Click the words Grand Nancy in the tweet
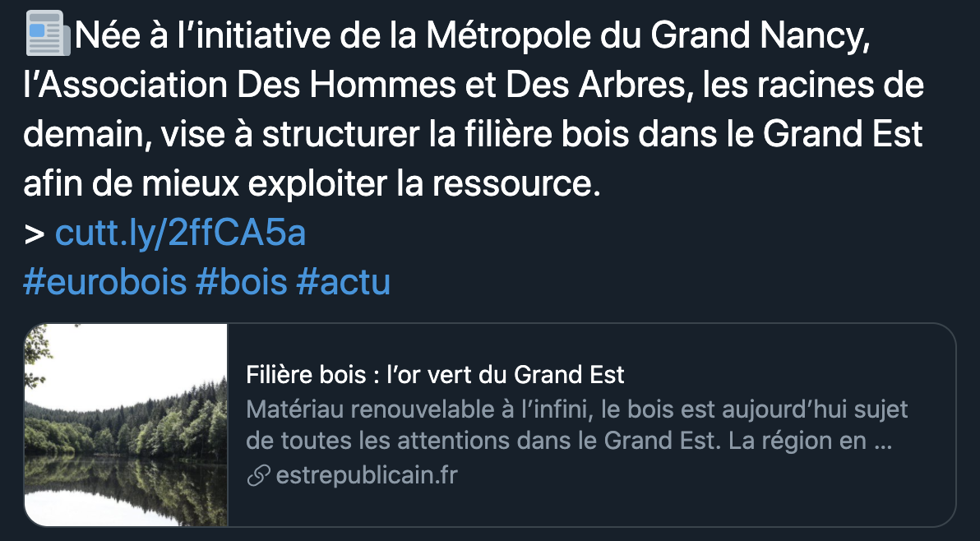The width and height of the screenshot is (980, 541). tap(760, 36)
